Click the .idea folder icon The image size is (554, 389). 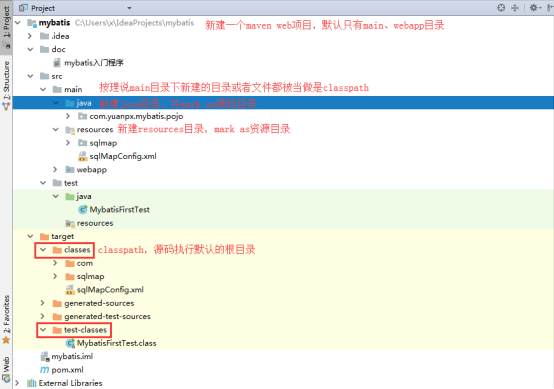click(45, 36)
